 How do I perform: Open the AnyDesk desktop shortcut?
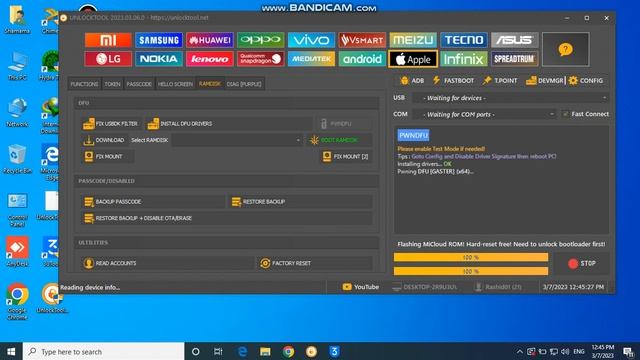point(17,252)
